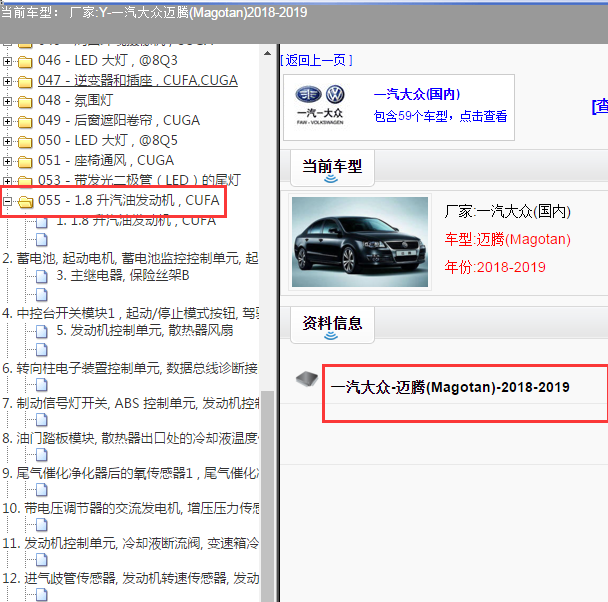This screenshot has height=602, width=608.
Task: Click folder icon of 051 - 座椅通风
Action: pyautogui.click(x=25, y=161)
